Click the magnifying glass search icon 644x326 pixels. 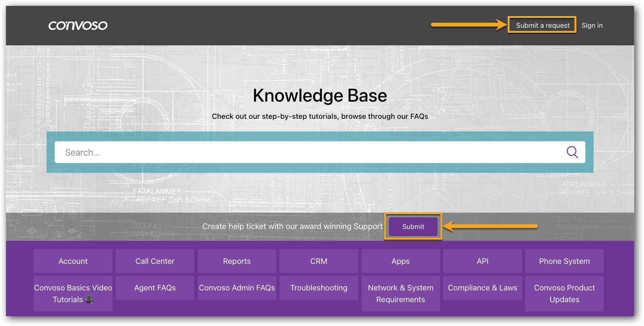(572, 152)
